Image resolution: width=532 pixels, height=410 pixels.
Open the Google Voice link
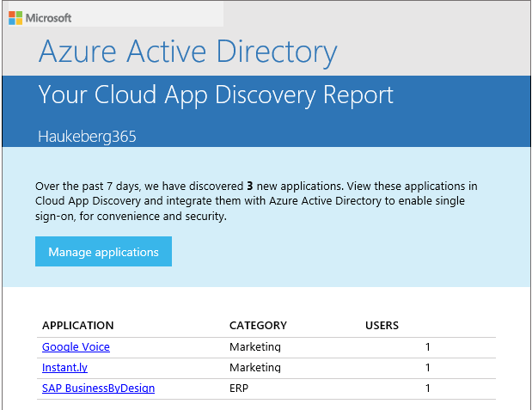tap(76, 347)
